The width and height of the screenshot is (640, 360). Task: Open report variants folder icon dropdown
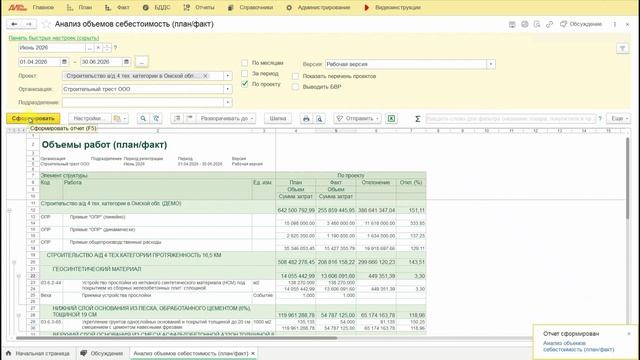(x=120, y=118)
